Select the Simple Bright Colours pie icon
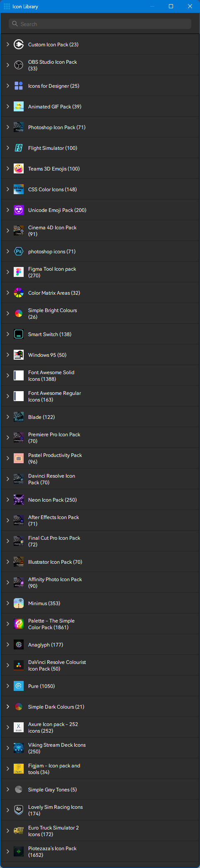 click(19, 313)
